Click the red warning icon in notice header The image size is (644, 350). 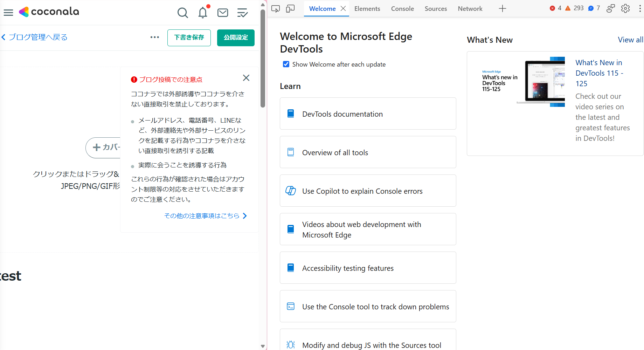coord(134,80)
